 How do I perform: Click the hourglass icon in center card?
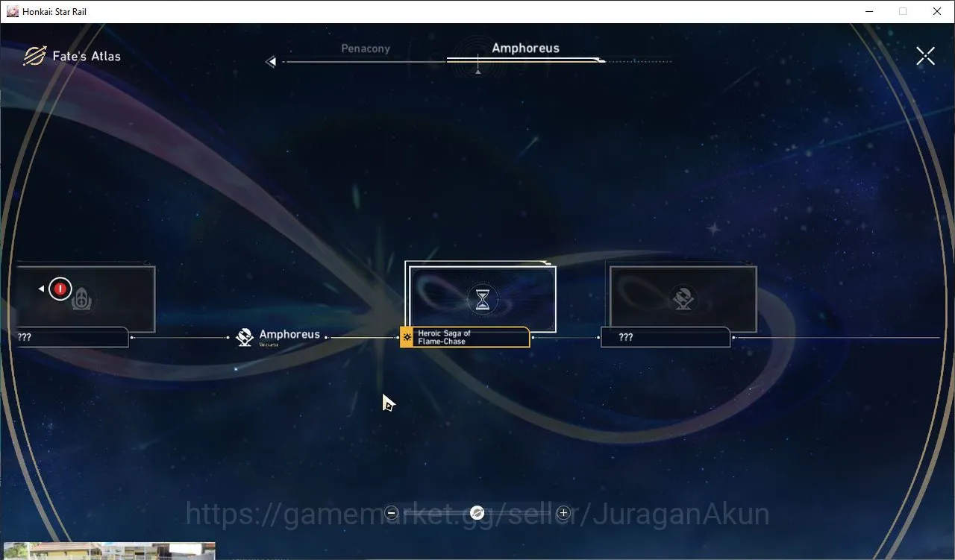(x=483, y=299)
